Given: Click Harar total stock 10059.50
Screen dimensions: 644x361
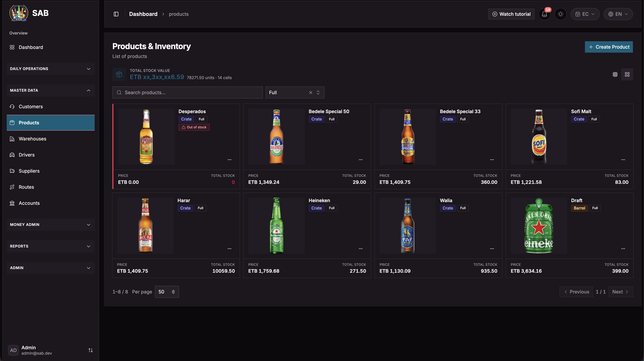Looking at the screenshot, I should 224,271.
